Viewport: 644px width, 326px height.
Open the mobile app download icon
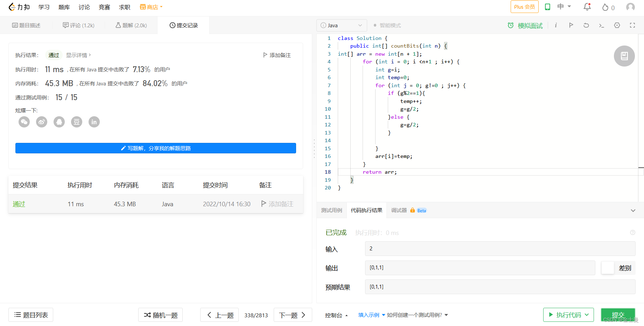(x=548, y=7)
